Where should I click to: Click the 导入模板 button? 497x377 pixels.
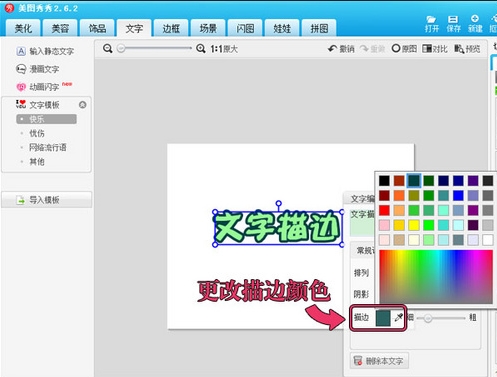46,200
